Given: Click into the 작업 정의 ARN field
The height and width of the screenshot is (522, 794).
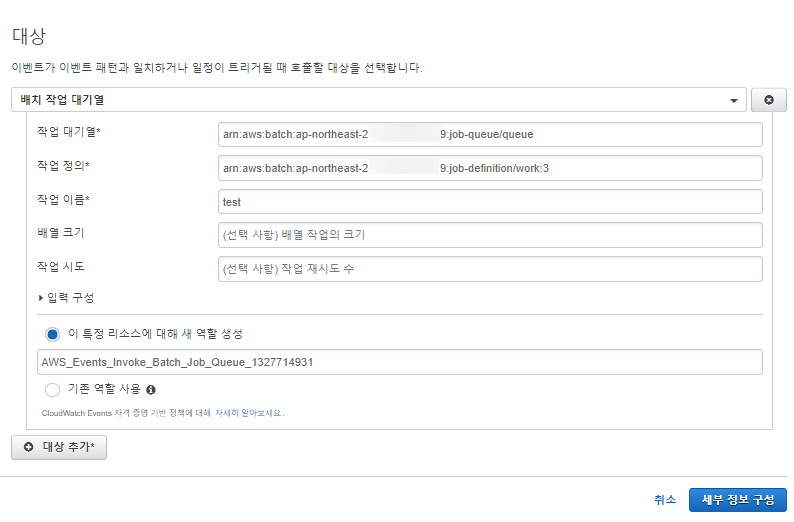Looking at the screenshot, I should click(x=490, y=168).
